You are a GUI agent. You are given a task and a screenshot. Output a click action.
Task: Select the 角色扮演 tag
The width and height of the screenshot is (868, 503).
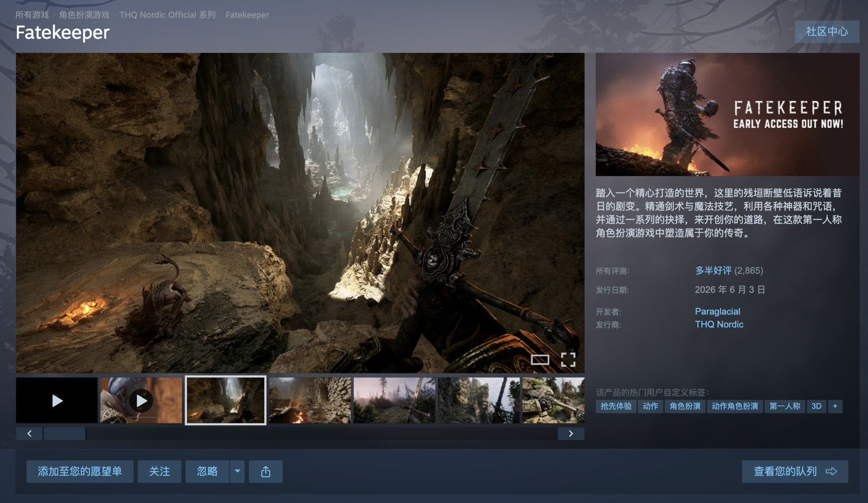click(x=685, y=407)
